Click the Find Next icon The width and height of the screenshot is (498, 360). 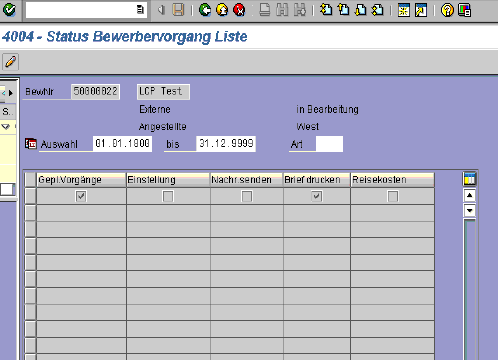(x=300, y=10)
